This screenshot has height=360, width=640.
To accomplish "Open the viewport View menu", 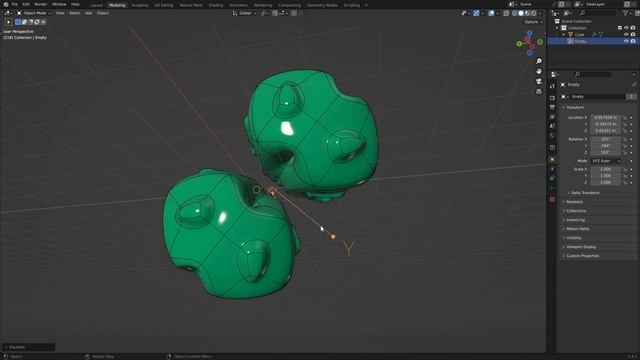I will [60, 13].
